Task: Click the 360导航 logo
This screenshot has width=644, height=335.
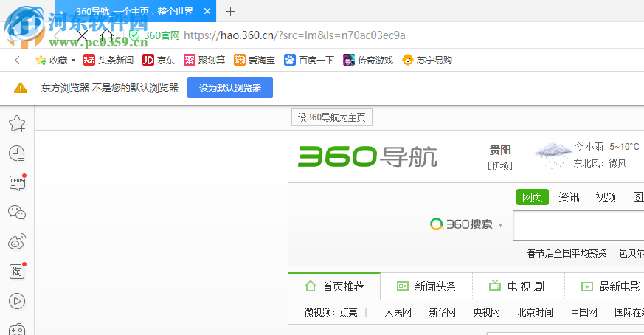Action: pyautogui.click(x=367, y=156)
